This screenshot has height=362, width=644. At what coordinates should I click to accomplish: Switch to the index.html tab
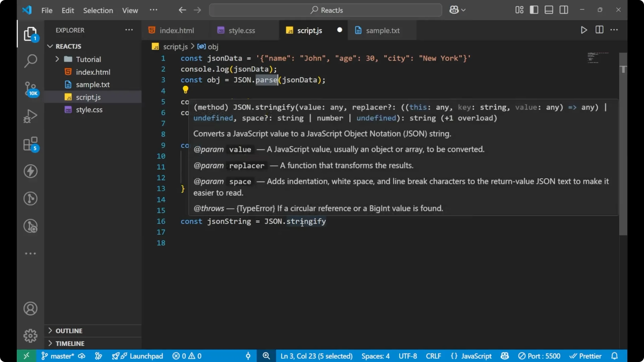[x=177, y=30]
